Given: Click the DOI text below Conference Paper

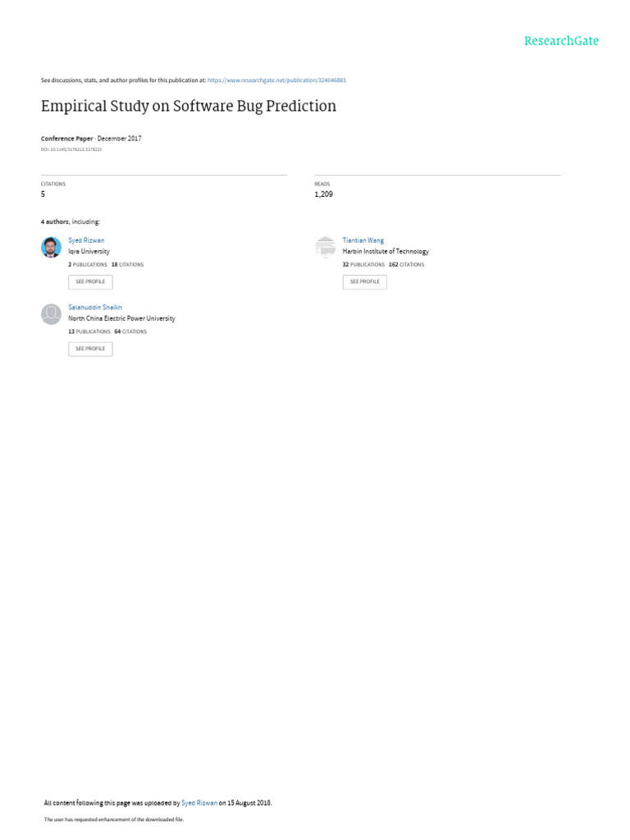Looking at the screenshot, I should click(x=71, y=149).
